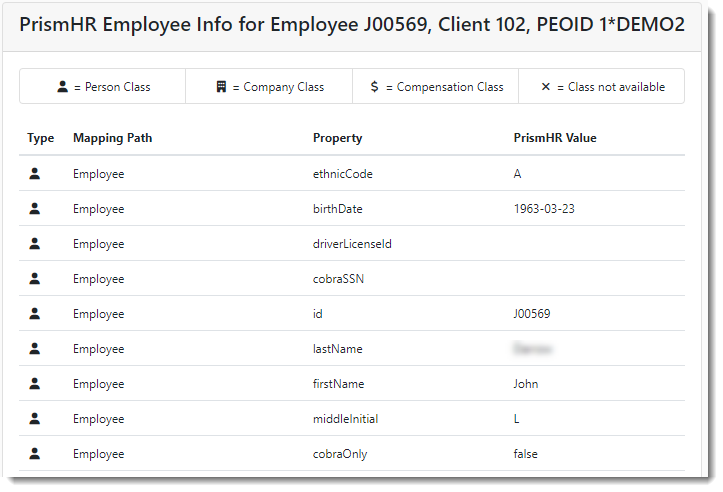Click the Mapping Path column header
Image resolution: width=723 pixels, height=492 pixels.
coord(112,138)
